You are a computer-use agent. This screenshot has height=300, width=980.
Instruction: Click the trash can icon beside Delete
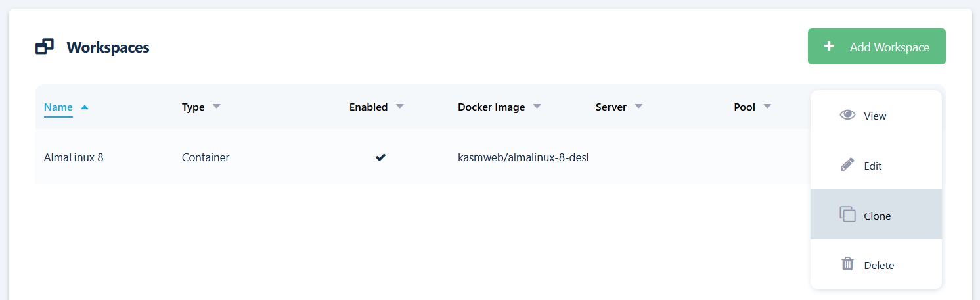pos(847,264)
